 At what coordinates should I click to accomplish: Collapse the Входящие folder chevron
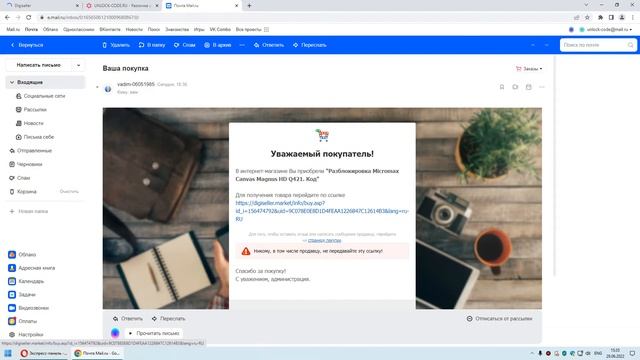(12, 82)
